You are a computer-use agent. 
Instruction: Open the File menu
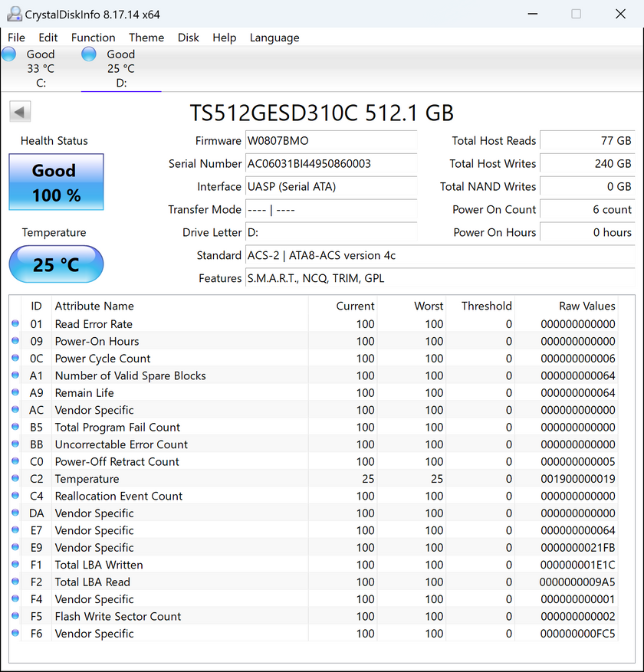(x=16, y=38)
